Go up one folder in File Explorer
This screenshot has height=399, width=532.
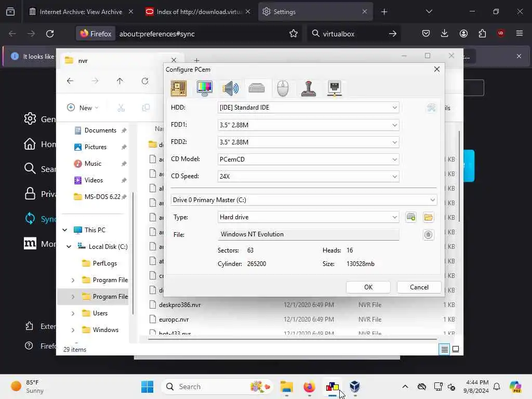pyautogui.click(x=120, y=81)
